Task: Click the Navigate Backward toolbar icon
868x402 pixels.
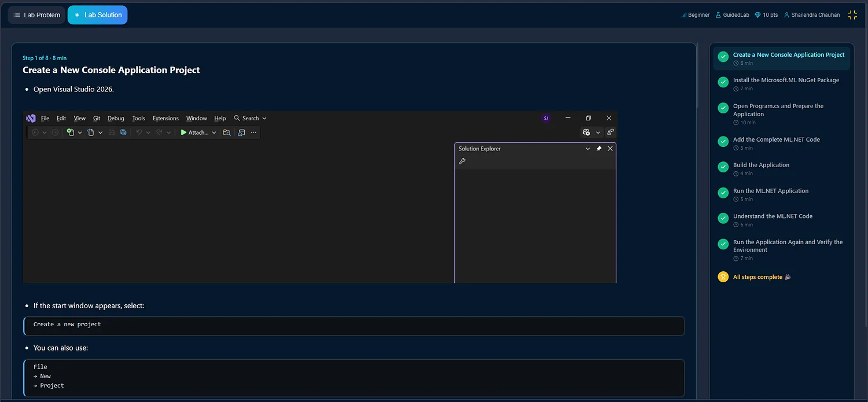Action: tap(35, 132)
